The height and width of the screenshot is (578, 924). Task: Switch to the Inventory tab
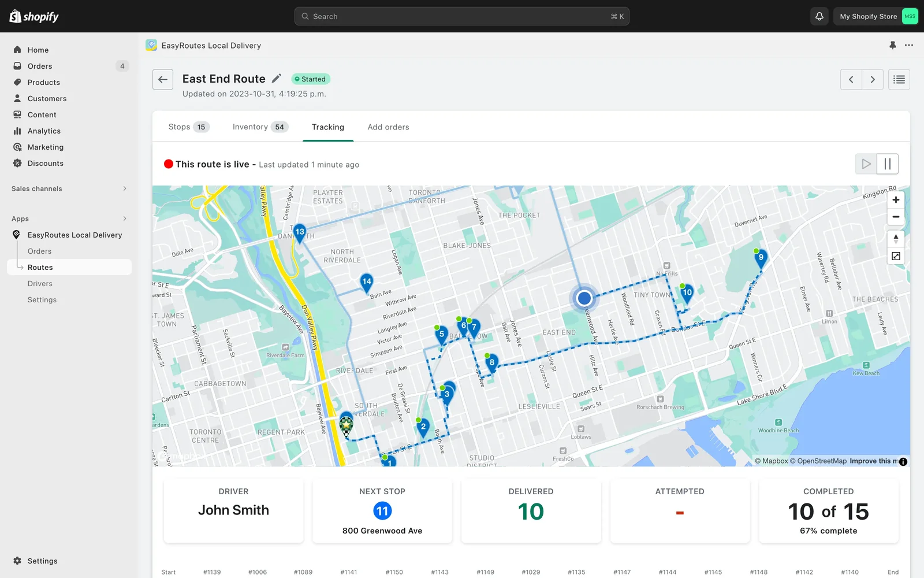(260, 127)
